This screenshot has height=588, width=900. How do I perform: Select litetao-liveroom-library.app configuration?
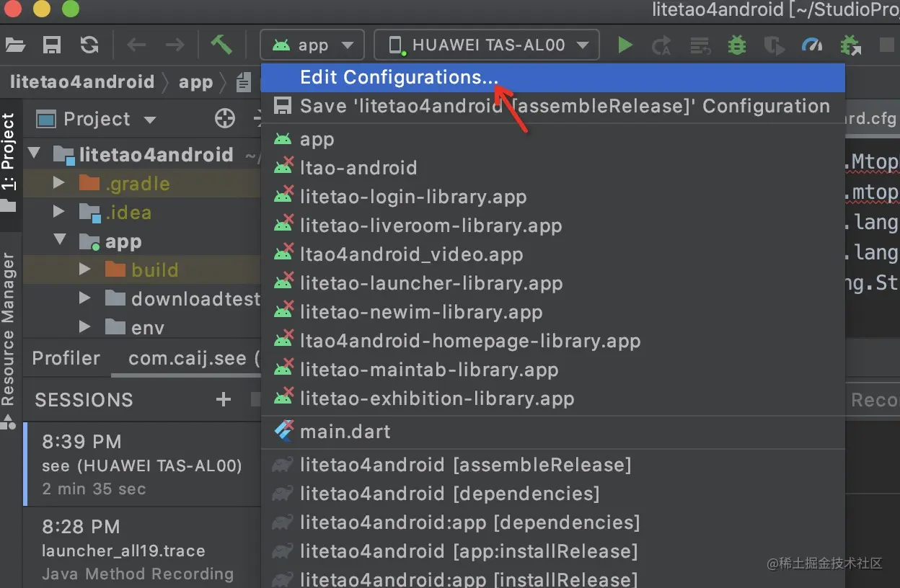pyautogui.click(x=552, y=226)
